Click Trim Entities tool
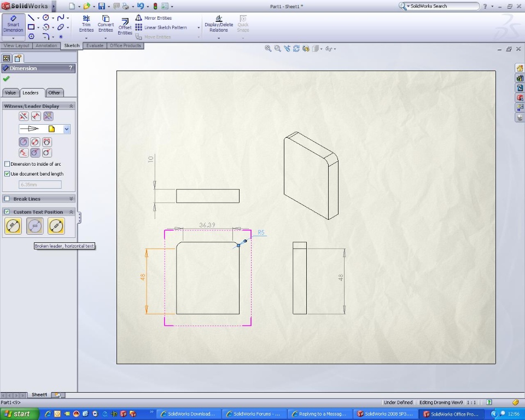525x420 pixels. point(86,24)
